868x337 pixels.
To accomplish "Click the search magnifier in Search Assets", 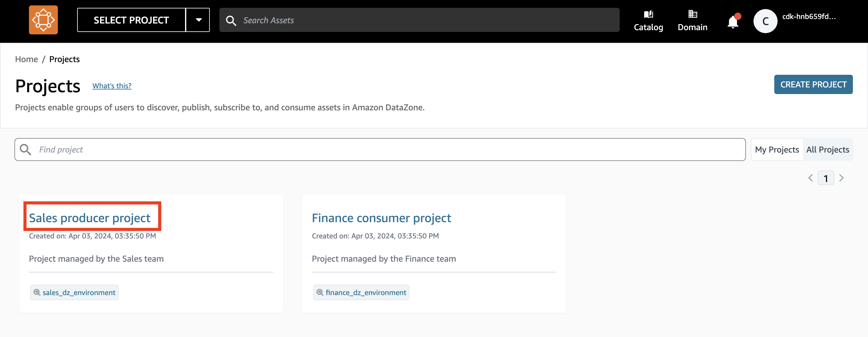I will click(x=231, y=20).
